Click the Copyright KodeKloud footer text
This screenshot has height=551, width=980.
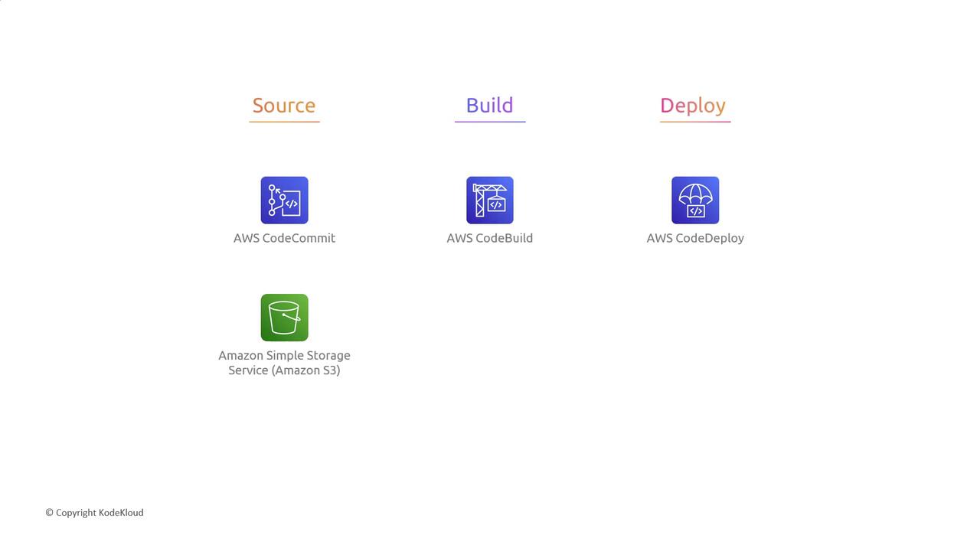(x=94, y=513)
